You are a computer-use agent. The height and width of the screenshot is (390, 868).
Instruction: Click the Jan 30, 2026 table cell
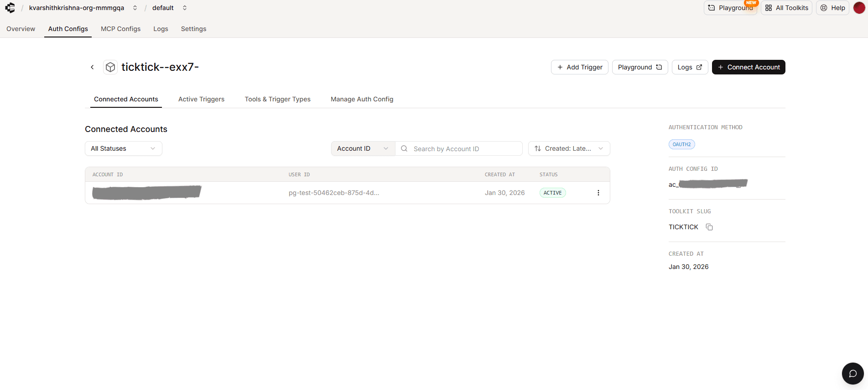[505, 193]
